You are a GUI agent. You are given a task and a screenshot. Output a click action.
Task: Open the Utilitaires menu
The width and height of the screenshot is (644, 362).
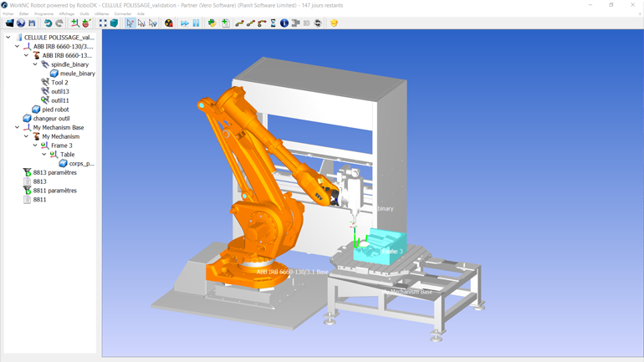(x=101, y=14)
